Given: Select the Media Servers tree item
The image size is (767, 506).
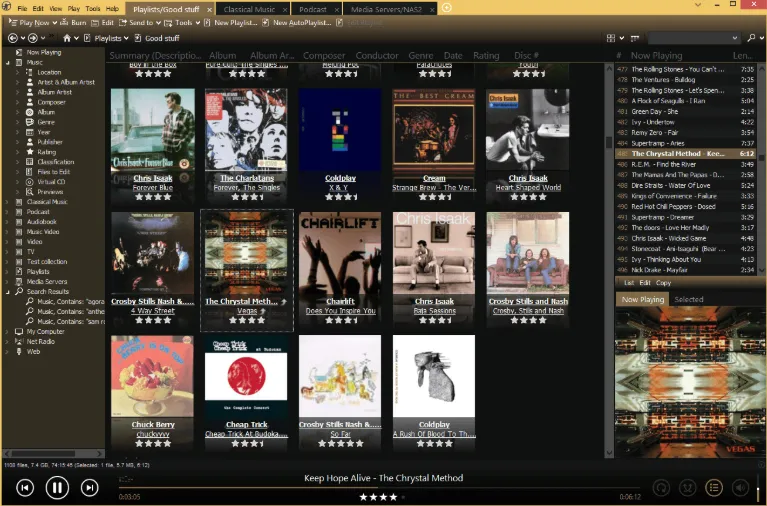Looking at the screenshot, I should pos(46,281).
